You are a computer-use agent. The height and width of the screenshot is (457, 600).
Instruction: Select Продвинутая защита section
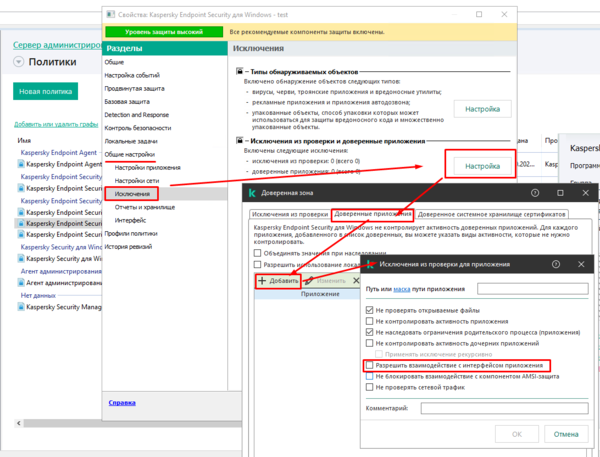[134, 88]
